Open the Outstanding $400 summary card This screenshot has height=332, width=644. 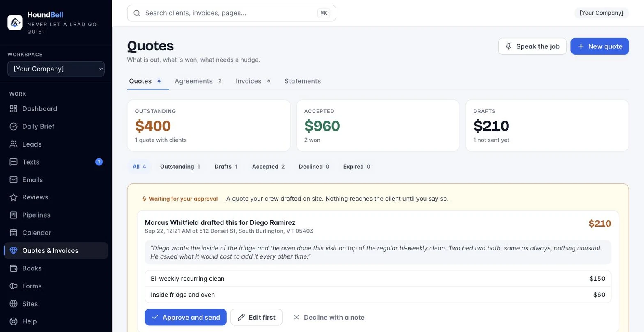coord(209,126)
